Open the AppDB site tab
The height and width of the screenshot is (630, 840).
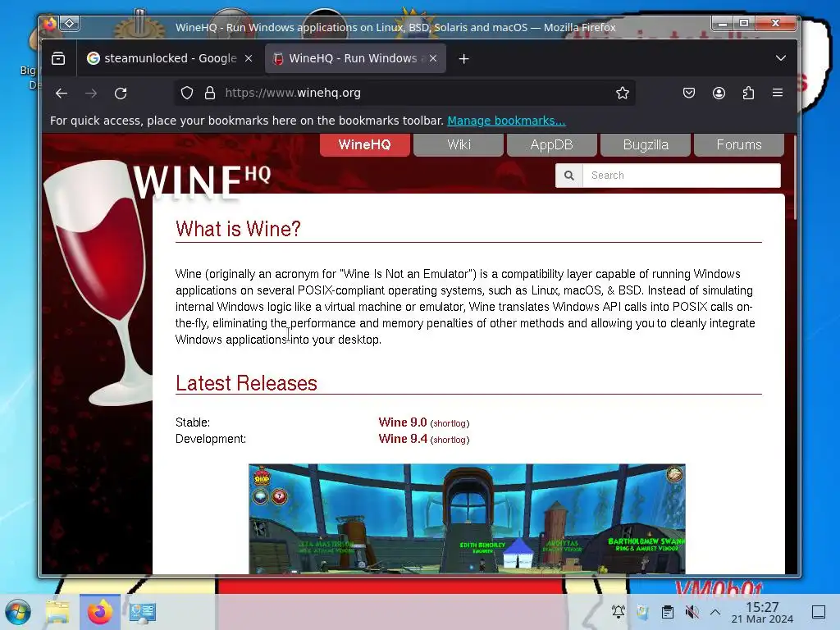tap(552, 144)
